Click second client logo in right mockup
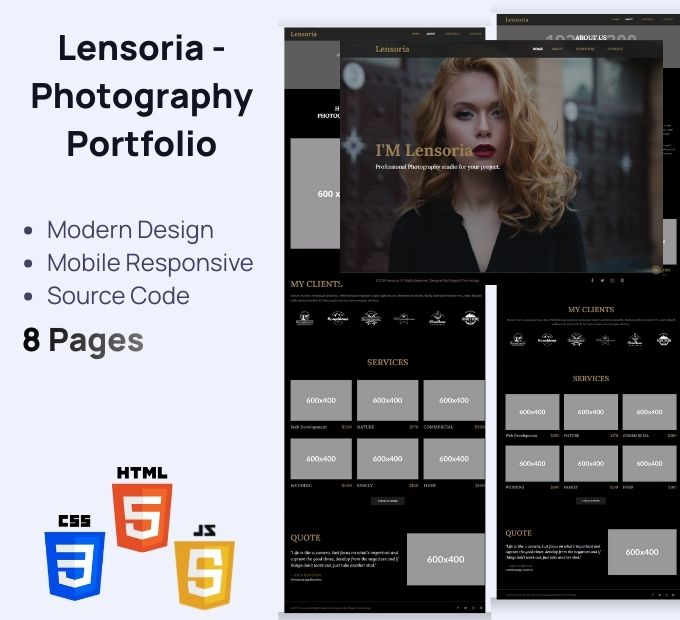The width and height of the screenshot is (680, 620). (547, 339)
